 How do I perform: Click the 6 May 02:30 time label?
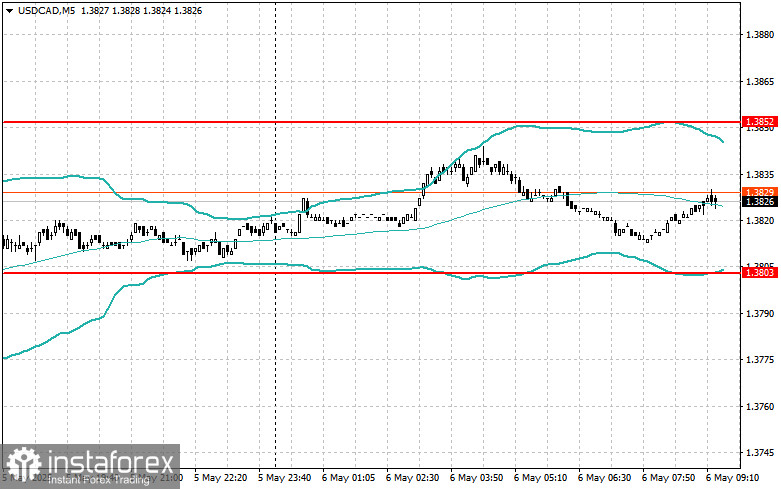click(x=412, y=478)
